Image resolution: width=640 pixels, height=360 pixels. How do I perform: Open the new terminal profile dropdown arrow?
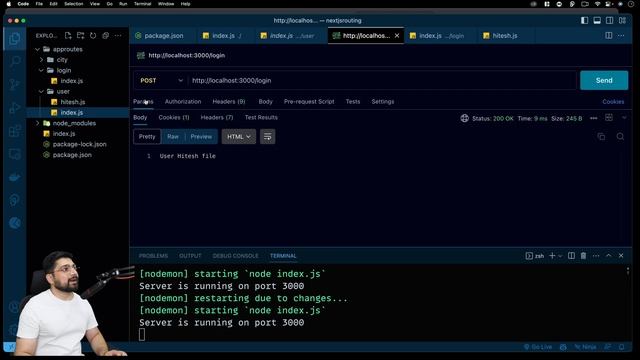point(560,256)
